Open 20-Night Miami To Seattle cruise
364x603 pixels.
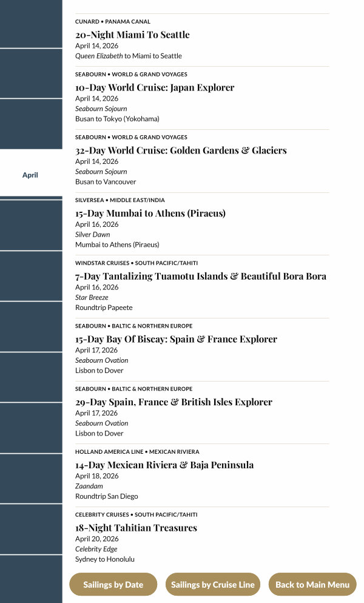(x=132, y=35)
